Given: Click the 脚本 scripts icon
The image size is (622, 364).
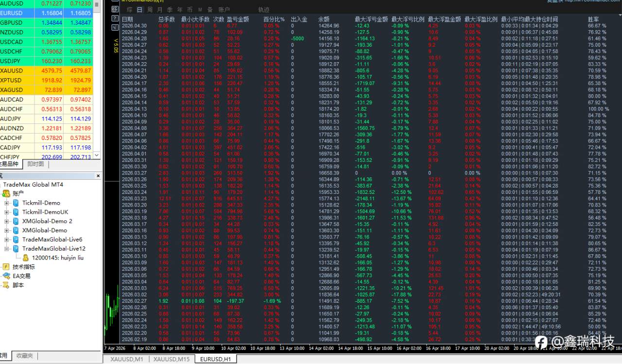Looking at the screenshot, I should click(6, 285).
